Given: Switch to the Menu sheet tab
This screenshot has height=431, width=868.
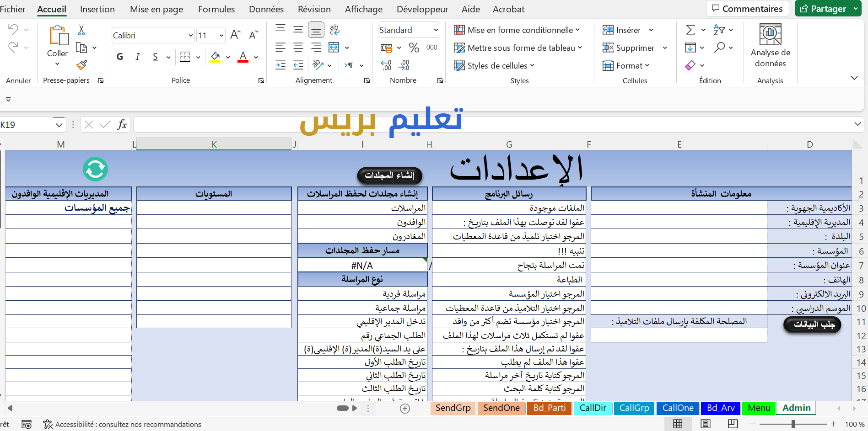Looking at the screenshot, I should pyautogui.click(x=759, y=408).
